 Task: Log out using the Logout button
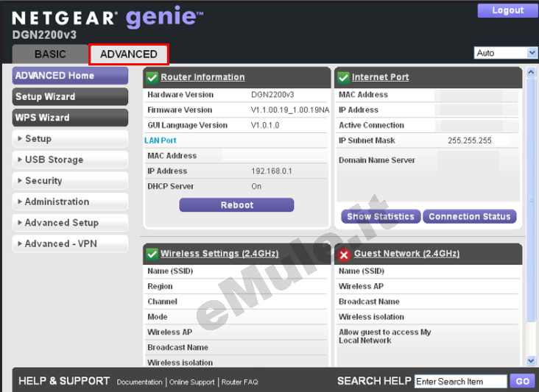[x=508, y=10]
